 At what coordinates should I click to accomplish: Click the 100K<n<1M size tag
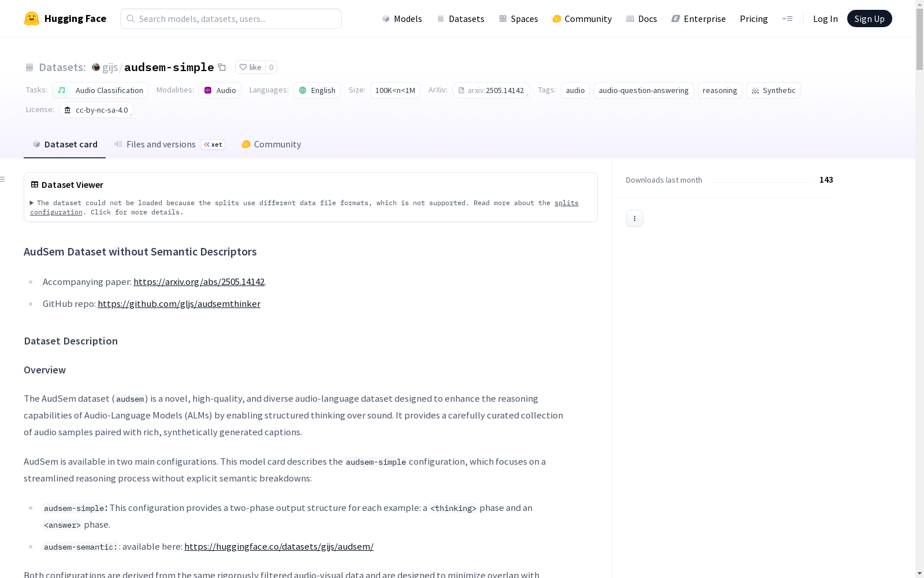(x=395, y=90)
